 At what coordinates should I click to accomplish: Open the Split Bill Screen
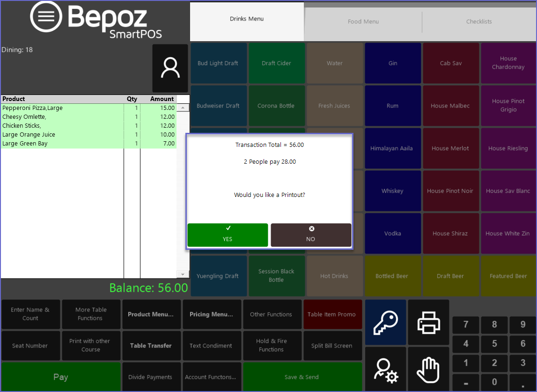pyautogui.click(x=332, y=346)
